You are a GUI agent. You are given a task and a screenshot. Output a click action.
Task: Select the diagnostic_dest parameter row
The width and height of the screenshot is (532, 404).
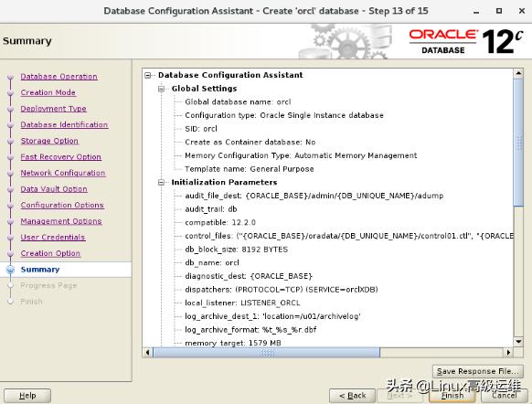pos(249,276)
